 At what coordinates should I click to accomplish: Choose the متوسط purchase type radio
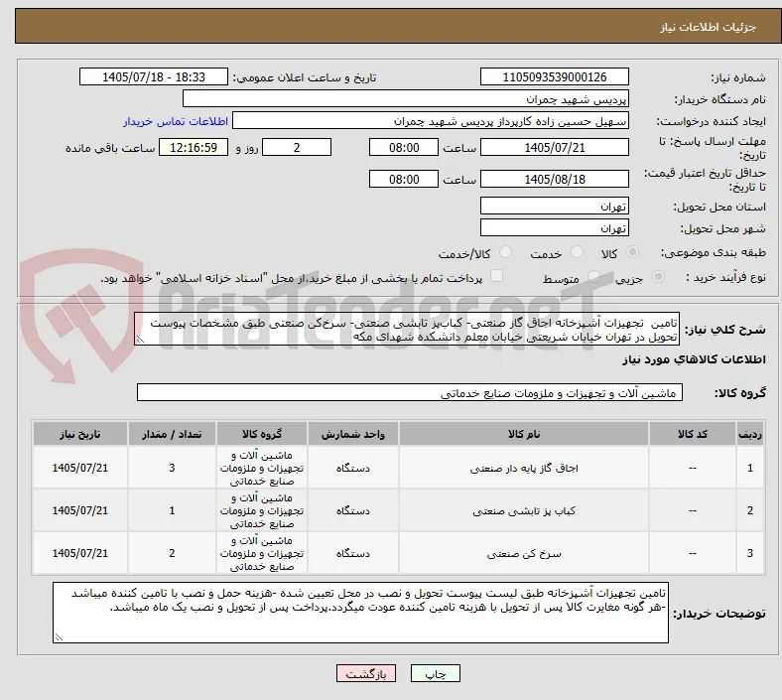[x=593, y=277]
